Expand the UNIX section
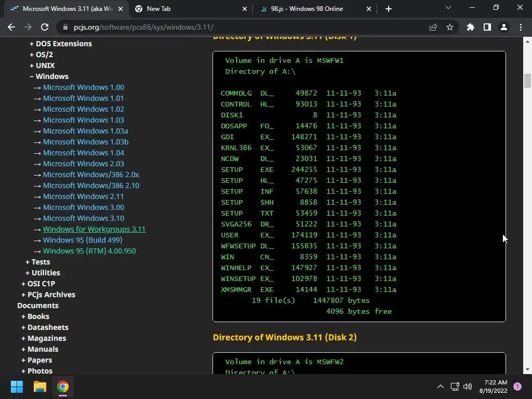This screenshot has height=399, width=532. (x=42, y=65)
